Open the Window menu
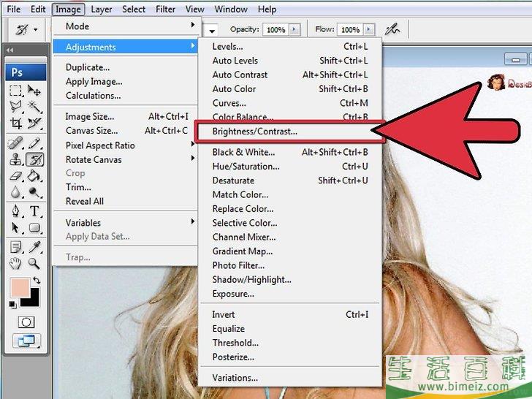Image resolution: width=532 pixels, height=399 pixels. pyautogui.click(x=231, y=9)
